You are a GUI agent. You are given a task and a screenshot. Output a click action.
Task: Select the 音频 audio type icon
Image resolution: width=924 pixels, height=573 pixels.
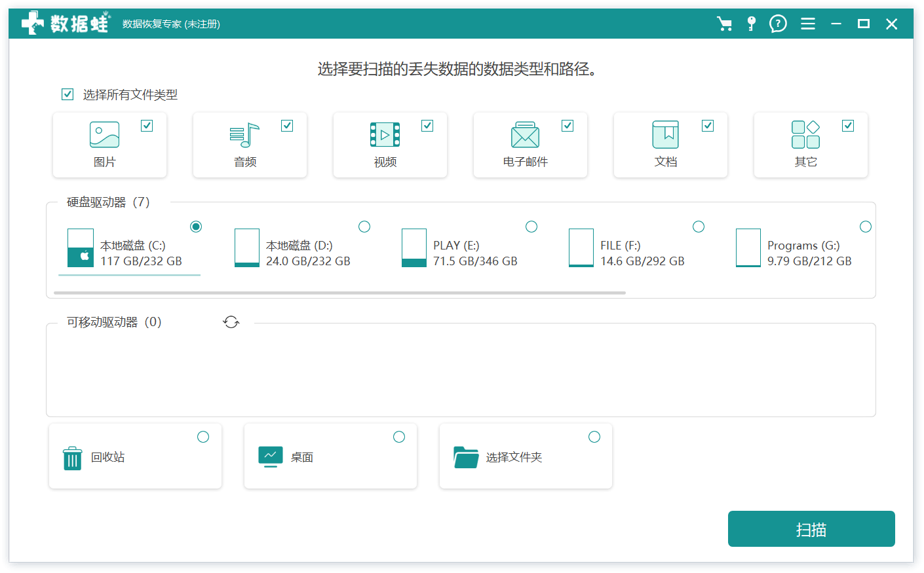click(244, 135)
